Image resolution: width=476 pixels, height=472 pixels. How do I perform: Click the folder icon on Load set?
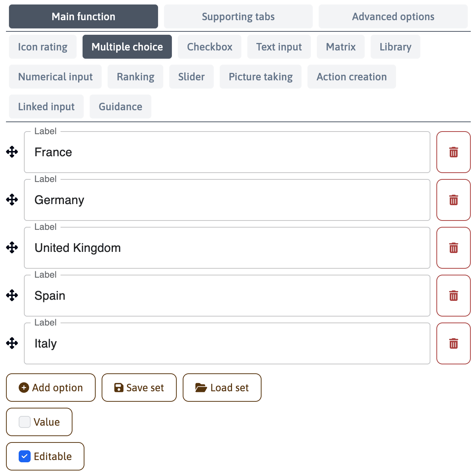[201, 388]
